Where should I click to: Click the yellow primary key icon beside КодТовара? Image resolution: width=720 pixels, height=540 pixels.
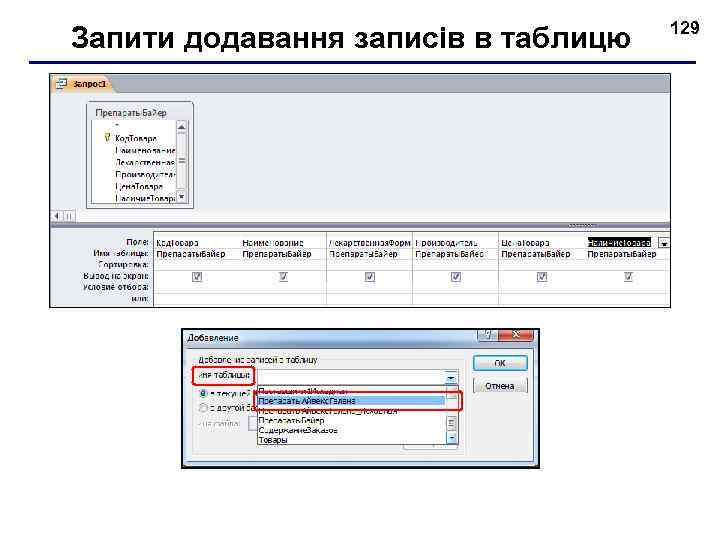click(x=107, y=137)
